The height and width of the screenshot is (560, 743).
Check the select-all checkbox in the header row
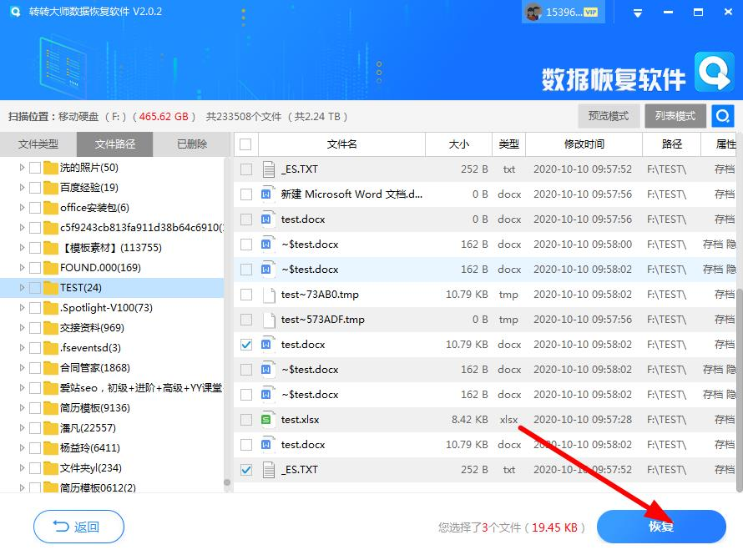245,144
